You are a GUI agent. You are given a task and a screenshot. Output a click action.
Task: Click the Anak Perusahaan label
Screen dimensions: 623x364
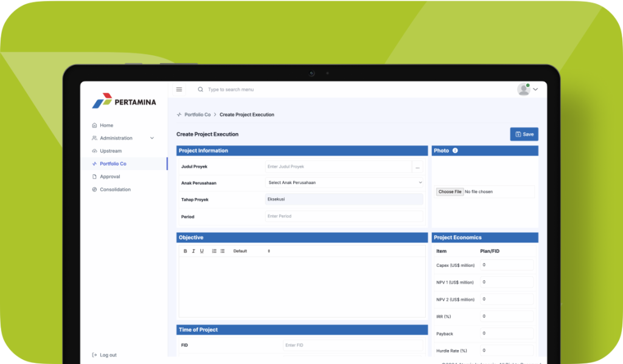point(199,183)
